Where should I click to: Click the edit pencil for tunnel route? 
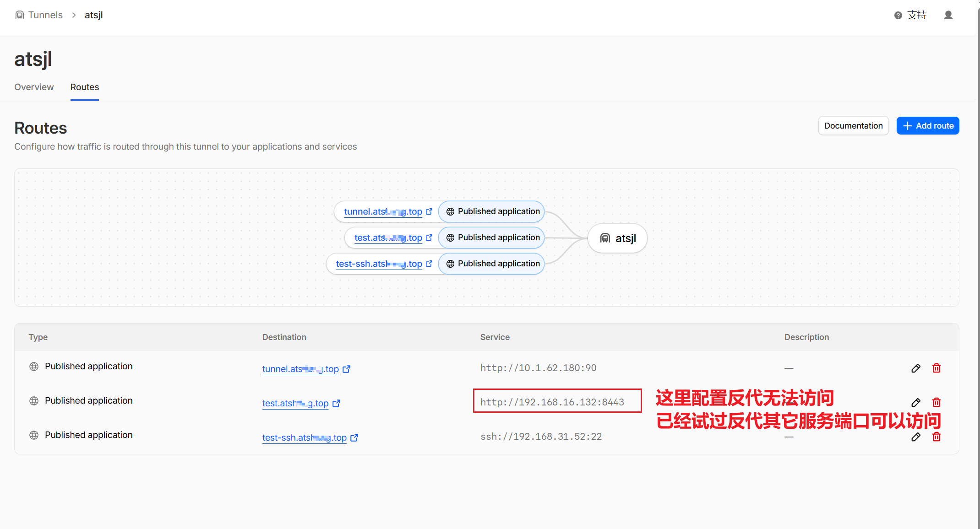915,368
